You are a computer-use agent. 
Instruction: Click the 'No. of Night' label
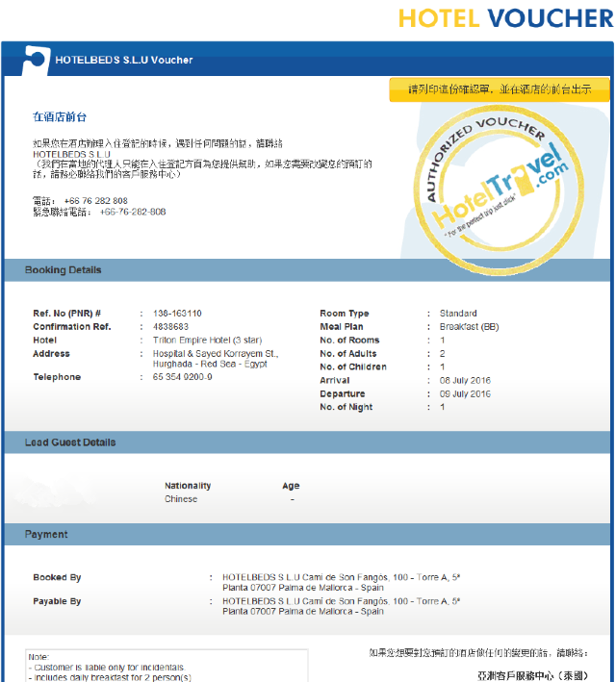point(346,407)
